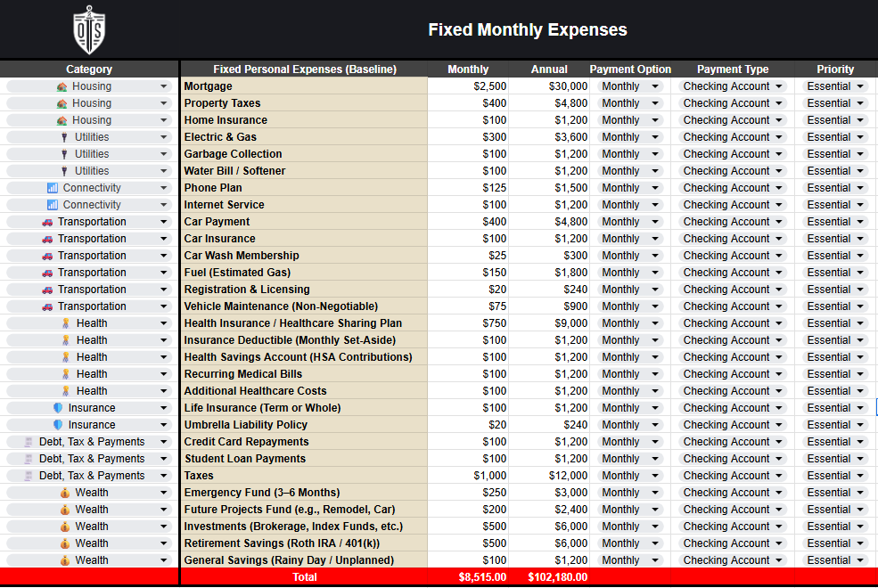Select the Car Insurance expense cell

click(x=304, y=239)
